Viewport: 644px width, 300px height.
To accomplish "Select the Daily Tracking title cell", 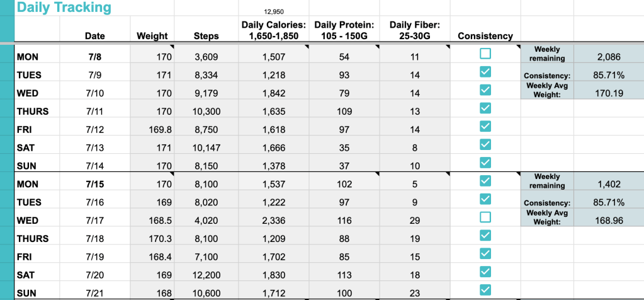I will pyautogui.click(x=63, y=8).
